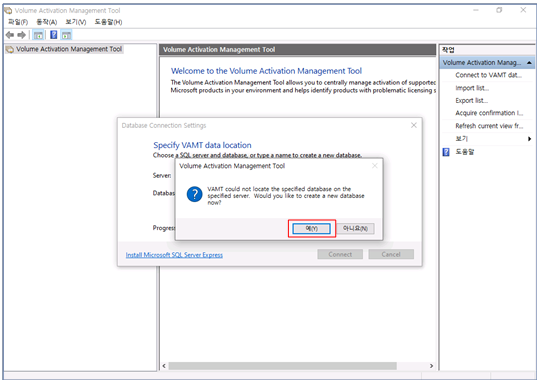Expand the 보기 submenu arrow
The image size is (540, 383).
coord(529,139)
